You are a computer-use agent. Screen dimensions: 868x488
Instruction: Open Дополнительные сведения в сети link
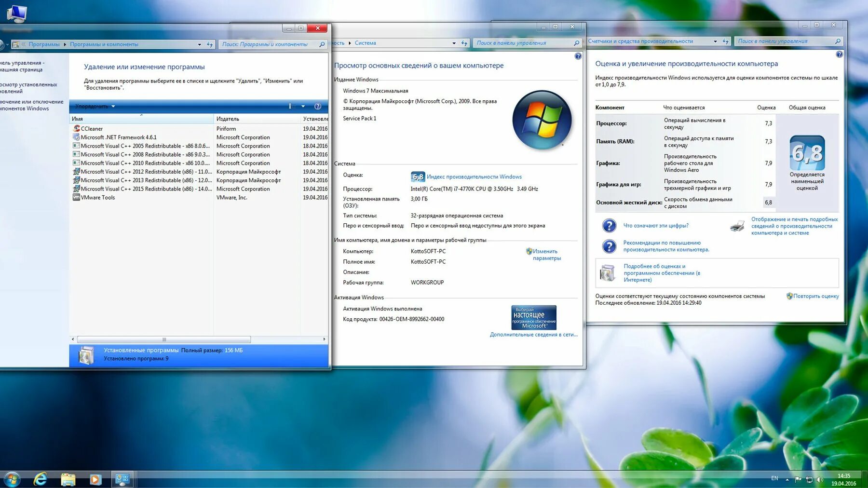point(533,335)
